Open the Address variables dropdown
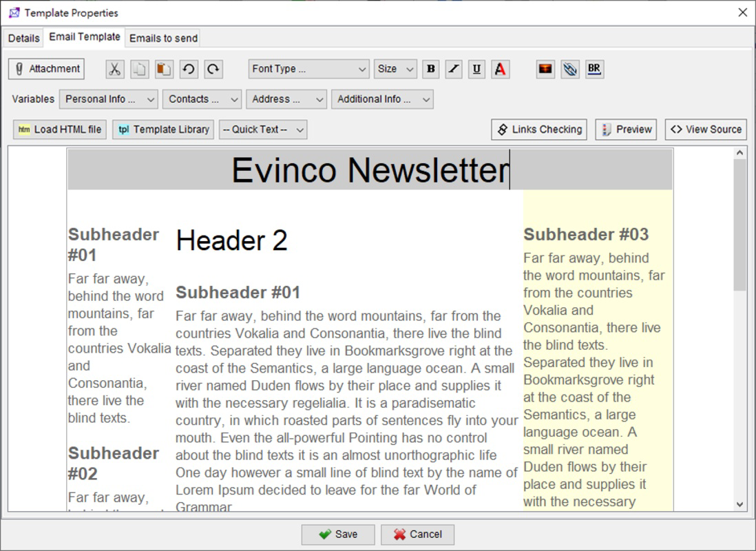The width and height of the screenshot is (756, 551). tap(286, 99)
